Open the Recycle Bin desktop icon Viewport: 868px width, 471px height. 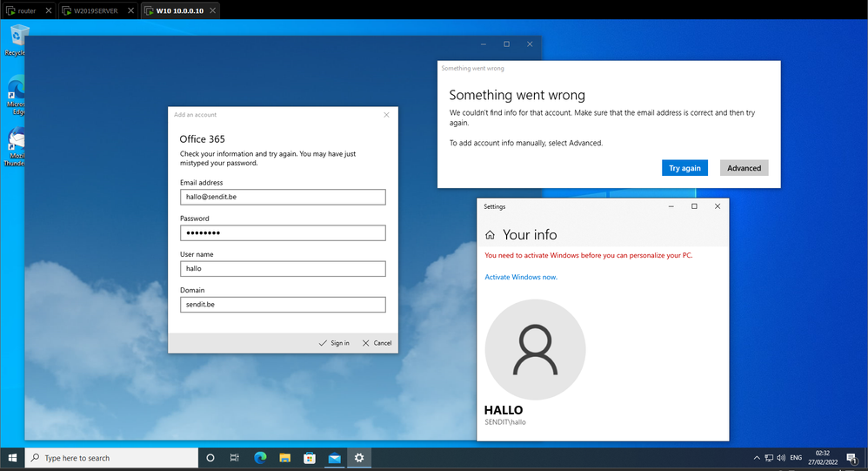(x=17, y=40)
